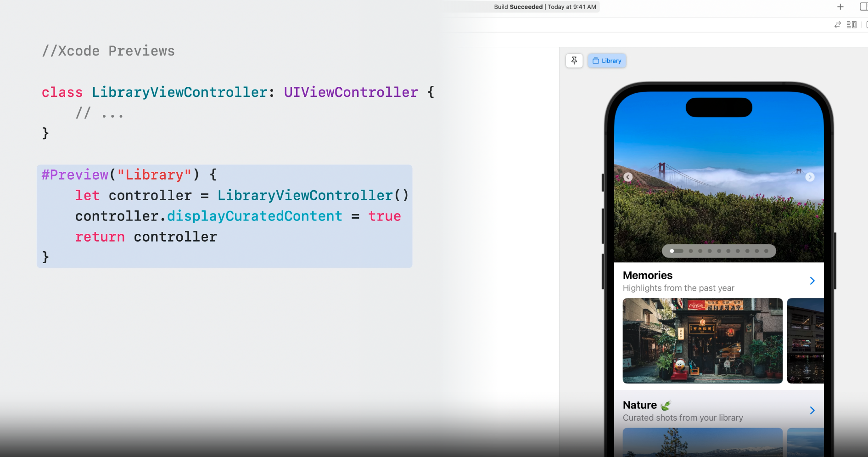Click the return keyword in code
The width and height of the screenshot is (868, 457).
100,237
